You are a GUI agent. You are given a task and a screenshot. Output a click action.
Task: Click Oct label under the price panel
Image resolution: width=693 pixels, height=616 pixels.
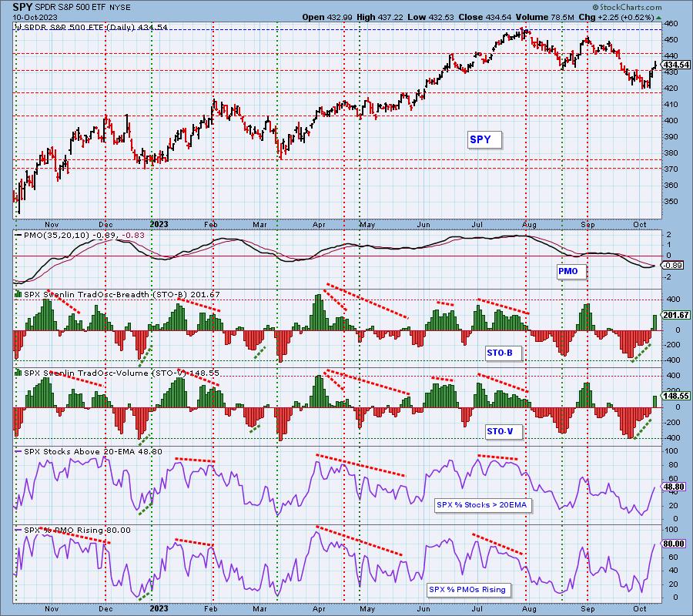pyautogui.click(x=640, y=225)
